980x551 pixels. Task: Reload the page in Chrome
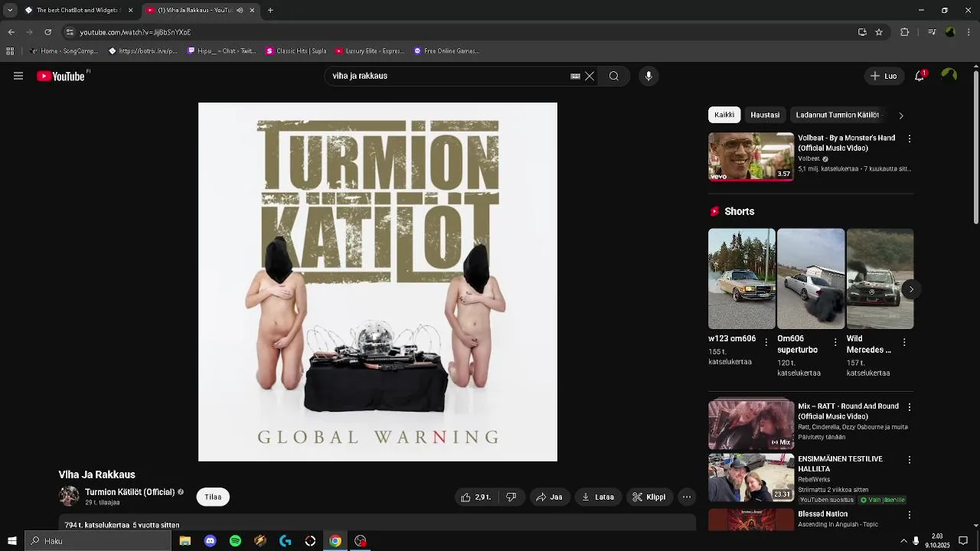pyautogui.click(x=47, y=32)
